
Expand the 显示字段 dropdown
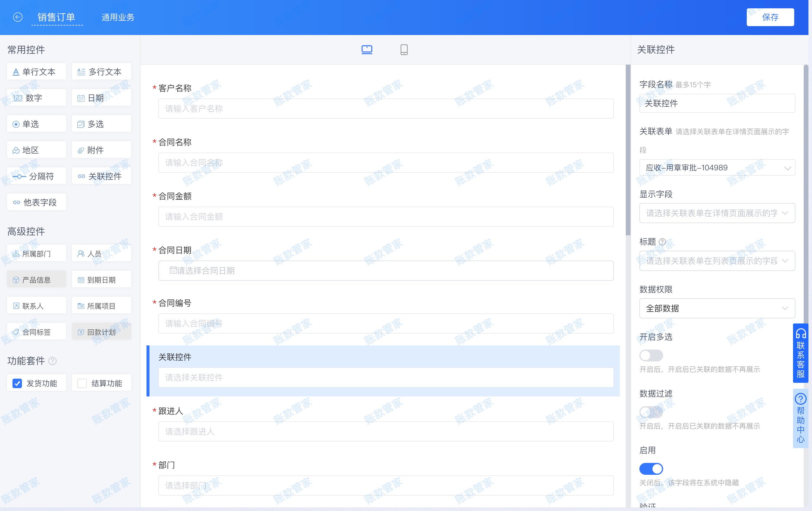[x=717, y=213]
